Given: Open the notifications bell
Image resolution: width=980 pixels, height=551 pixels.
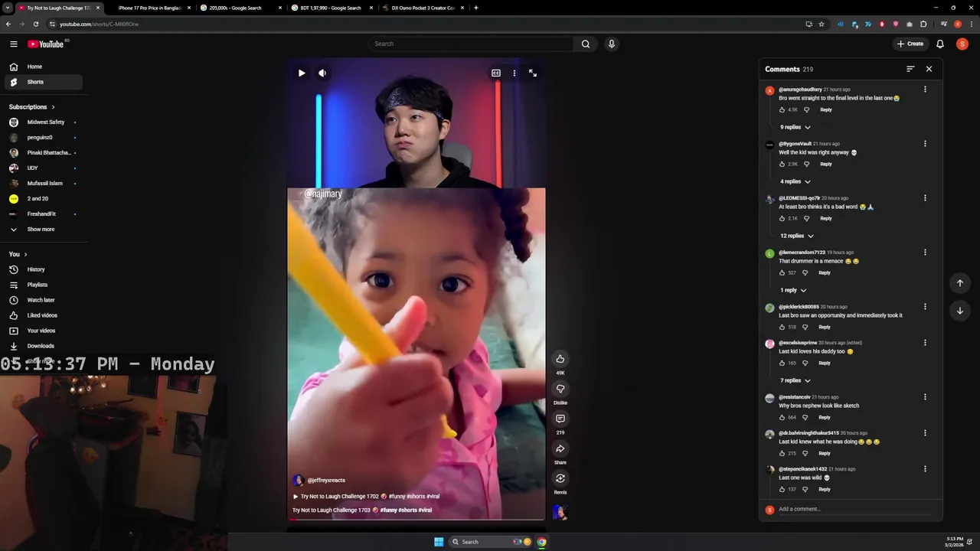Looking at the screenshot, I should [940, 44].
